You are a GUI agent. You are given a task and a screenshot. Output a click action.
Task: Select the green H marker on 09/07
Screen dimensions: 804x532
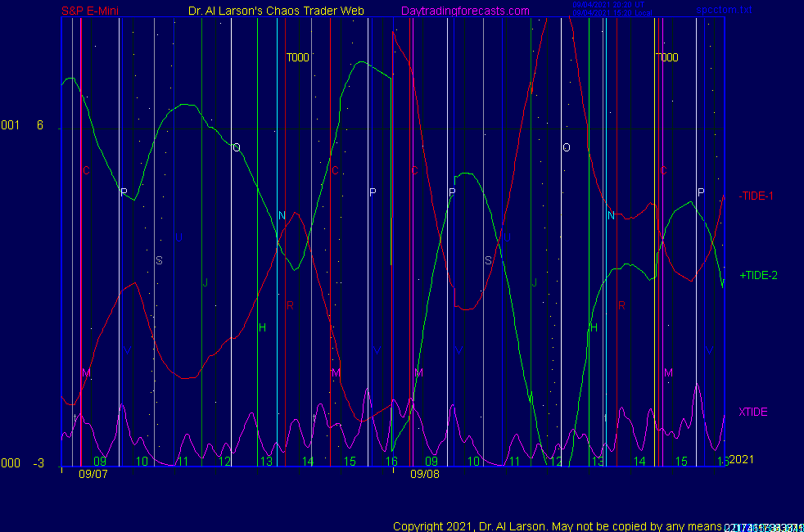click(262, 328)
